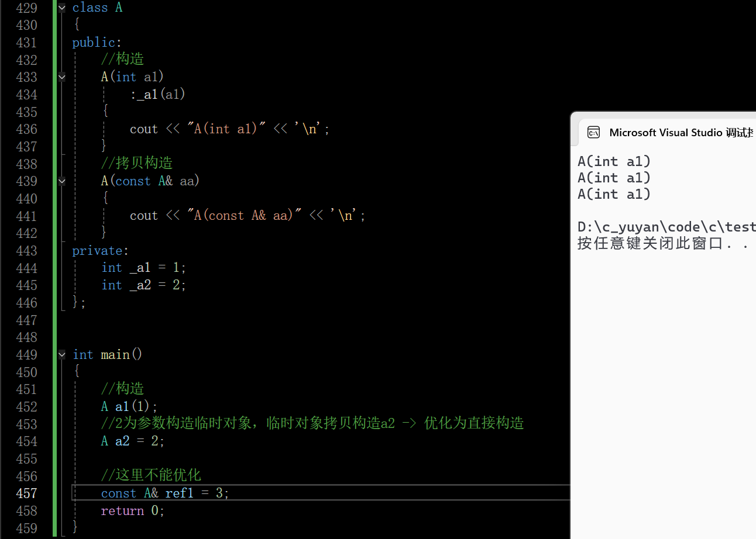This screenshot has width=756, height=539.
Task: Place cursor on 'const A& ref1 = 3;' line
Action: pos(165,493)
